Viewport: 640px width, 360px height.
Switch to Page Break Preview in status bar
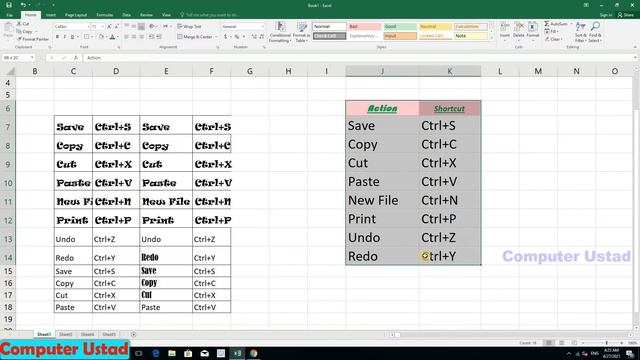tap(574, 343)
